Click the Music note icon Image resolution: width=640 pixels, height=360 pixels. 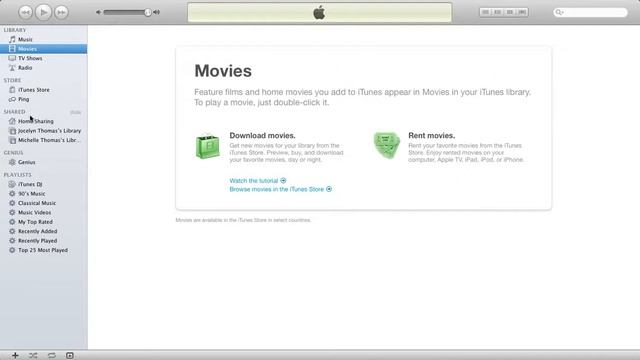(12, 40)
